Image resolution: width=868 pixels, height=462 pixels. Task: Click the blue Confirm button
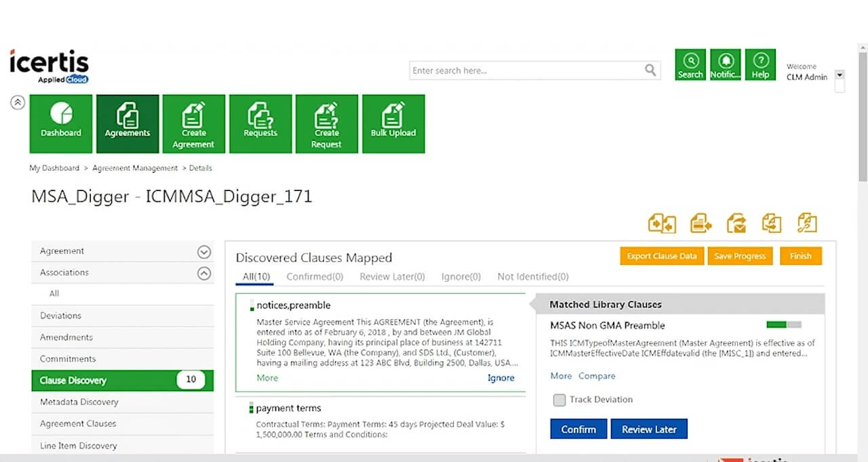click(x=578, y=429)
